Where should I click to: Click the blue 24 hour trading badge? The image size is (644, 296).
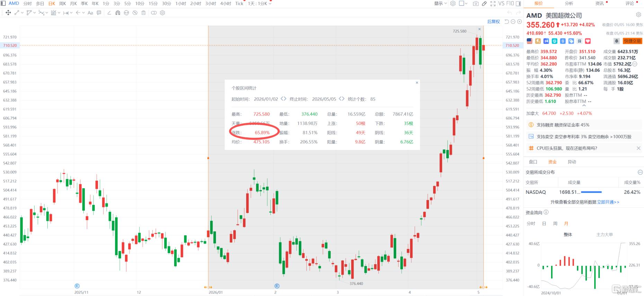pos(546,41)
